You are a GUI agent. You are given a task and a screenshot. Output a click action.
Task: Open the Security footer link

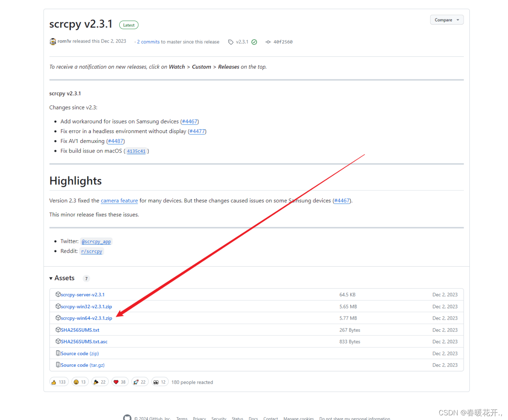pyautogui.click(x=219, y=418)
